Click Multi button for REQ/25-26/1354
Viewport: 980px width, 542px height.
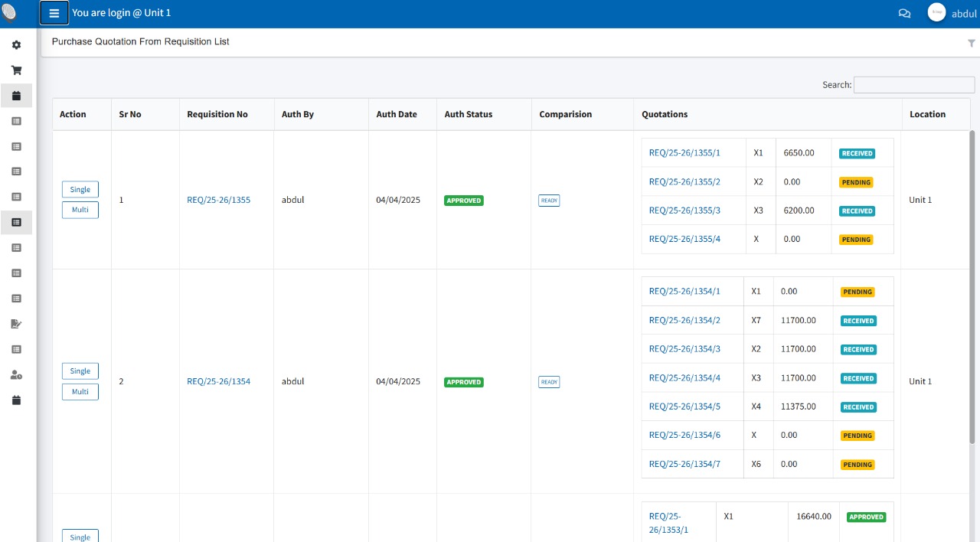click(x=80, y=391)
